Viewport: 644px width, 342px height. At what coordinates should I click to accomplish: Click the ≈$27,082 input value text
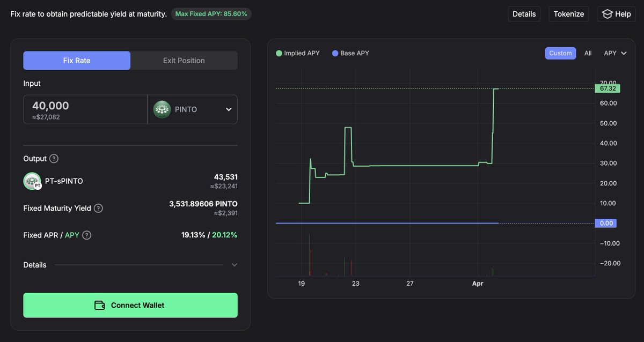coord(46,117)
